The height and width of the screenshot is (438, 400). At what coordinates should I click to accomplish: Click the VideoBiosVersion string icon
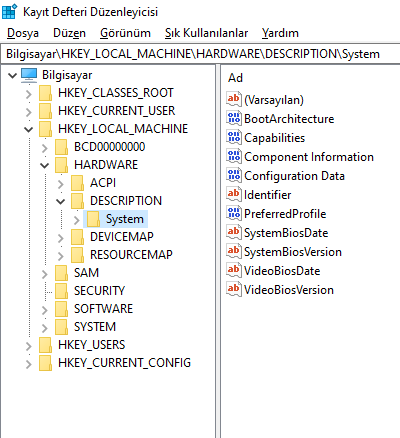click(x=234, y=289)
